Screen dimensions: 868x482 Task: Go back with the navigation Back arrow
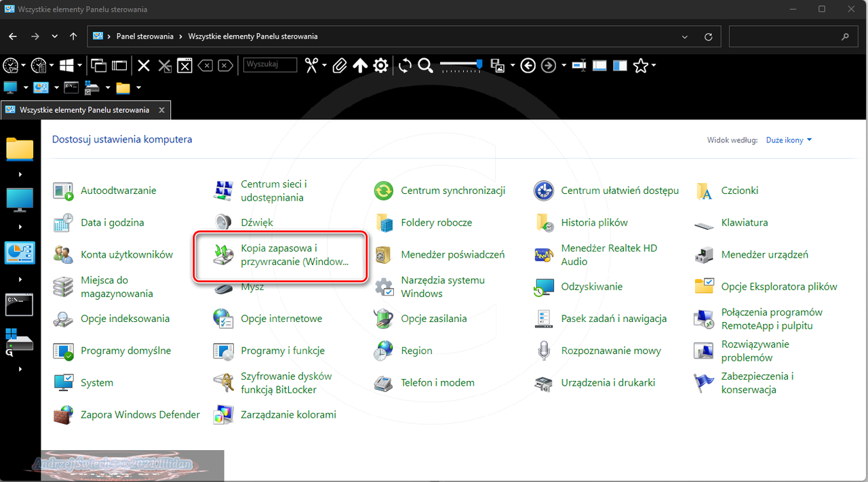click(13, 37)
